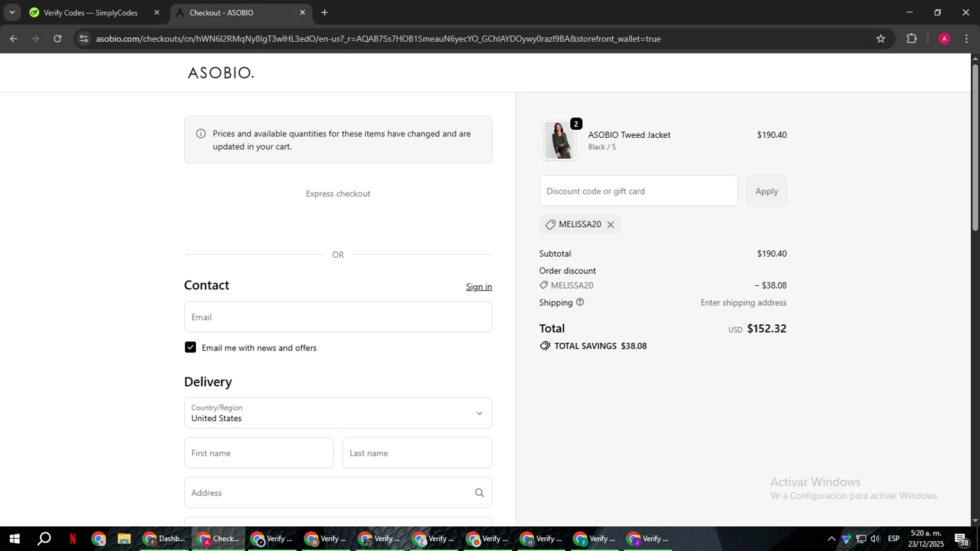This screenshot has width=980, height=551.
Task: Click the Address input field
Action: [338, 493]
